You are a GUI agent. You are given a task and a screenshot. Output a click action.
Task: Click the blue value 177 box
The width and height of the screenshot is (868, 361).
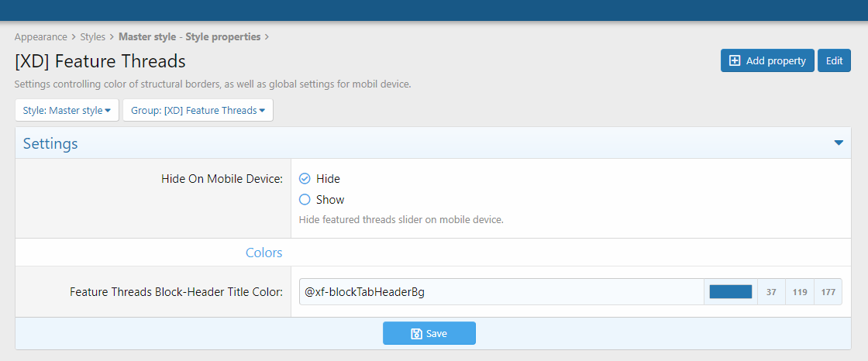tap(828, 292)
